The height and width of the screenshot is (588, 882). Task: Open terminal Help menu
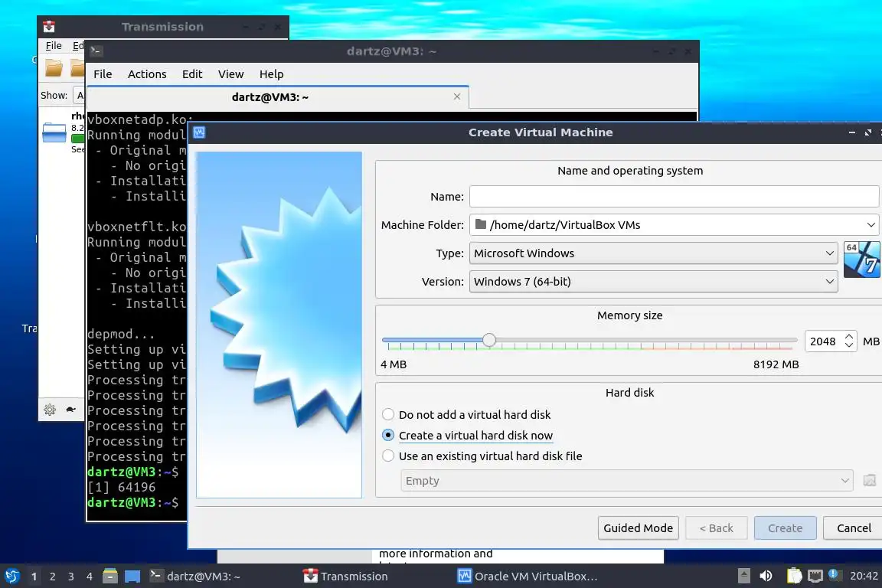pyautogui.click(x=271, y=74)
